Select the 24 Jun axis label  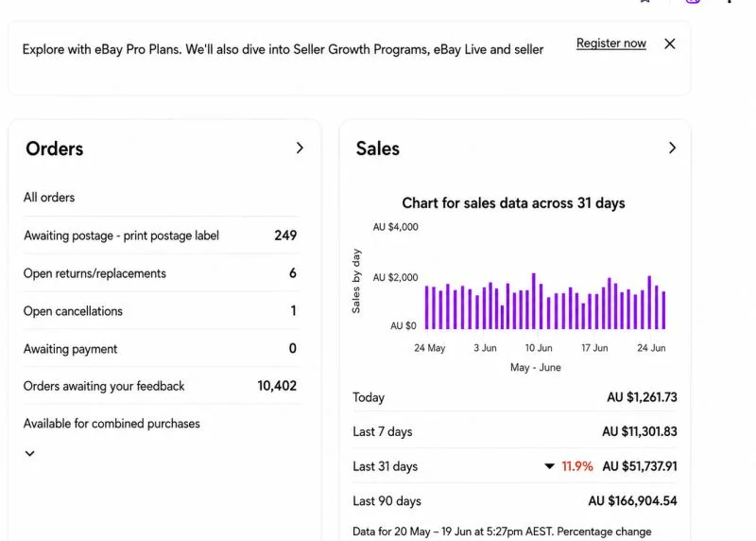tap(651, 348)
